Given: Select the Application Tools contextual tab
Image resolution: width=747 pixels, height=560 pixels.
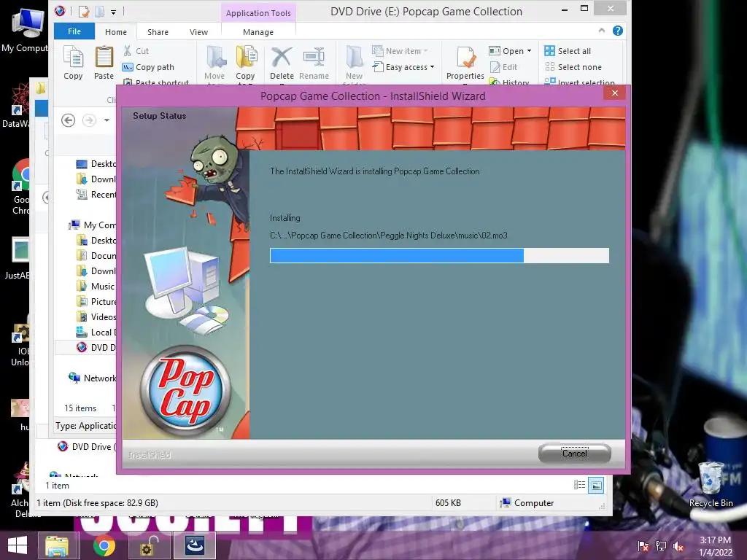Looking at the screenshot, I should point(258,13).
